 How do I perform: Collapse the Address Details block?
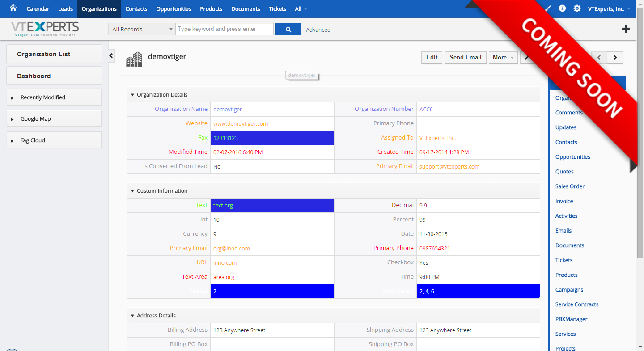point(132,316)
